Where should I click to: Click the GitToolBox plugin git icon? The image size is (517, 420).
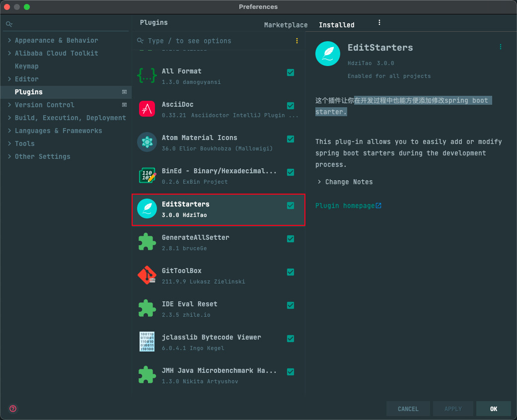point(147,275)
